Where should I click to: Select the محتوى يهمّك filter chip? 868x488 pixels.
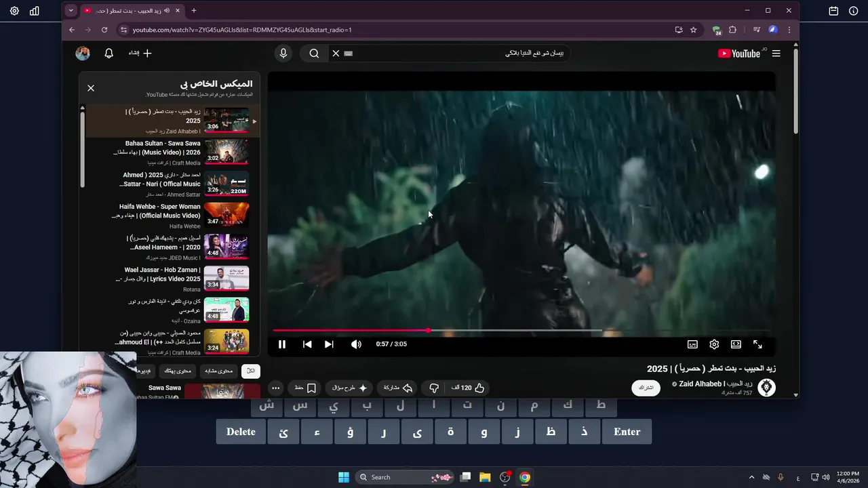pos(178,371)
